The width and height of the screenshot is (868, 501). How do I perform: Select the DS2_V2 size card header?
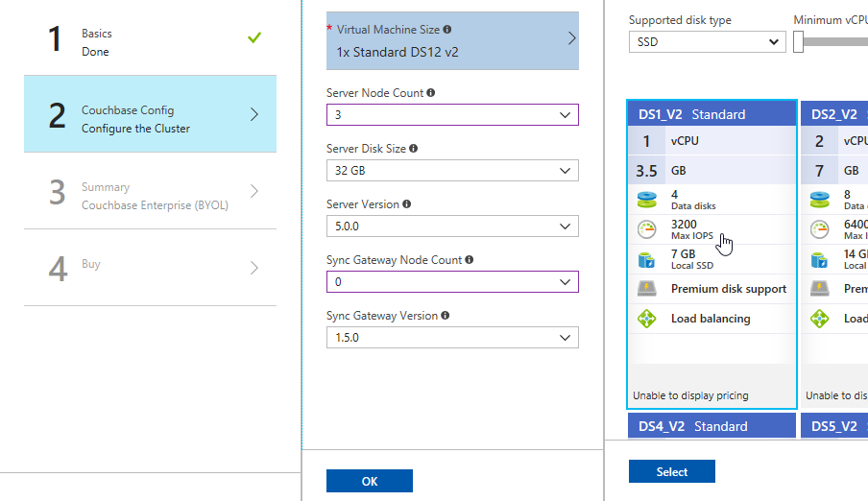(834, 114)
